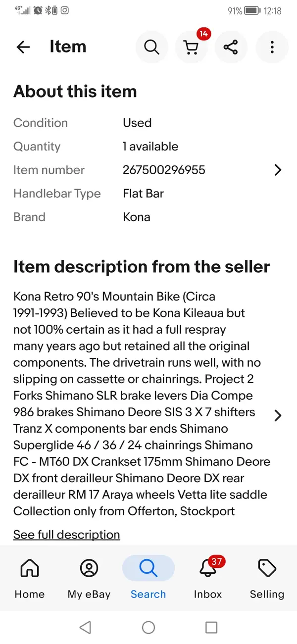Tap the Used condition value
Viewport: 297px width, 644px height.
point(137,123)
